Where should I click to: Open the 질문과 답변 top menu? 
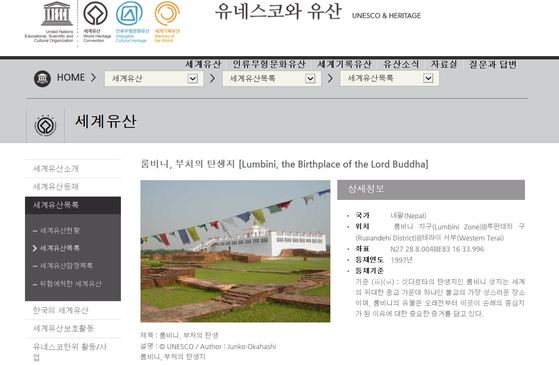pos(493,64)
